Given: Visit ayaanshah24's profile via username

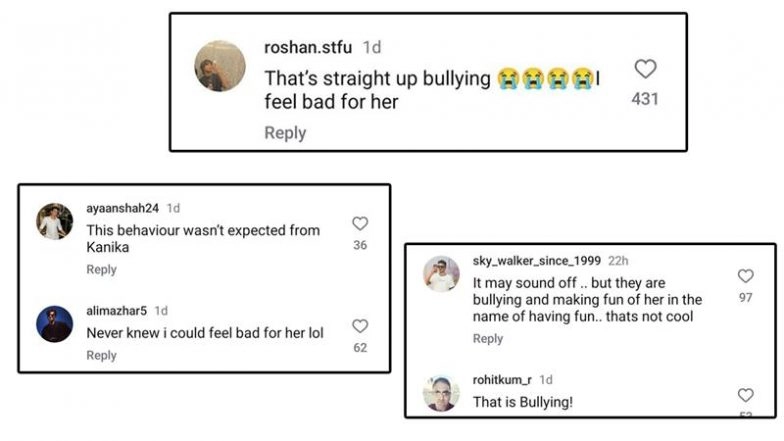Looking at the screenshot, I should pos(122,208).
